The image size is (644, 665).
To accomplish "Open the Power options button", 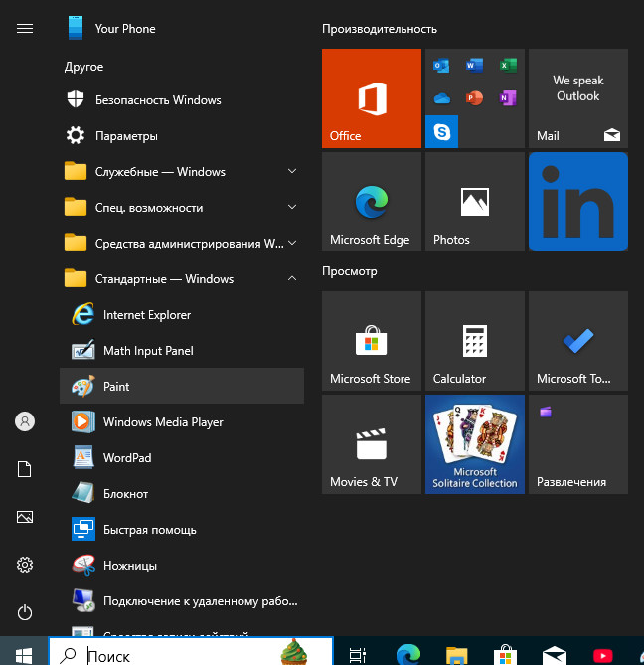I will point(25,612).
